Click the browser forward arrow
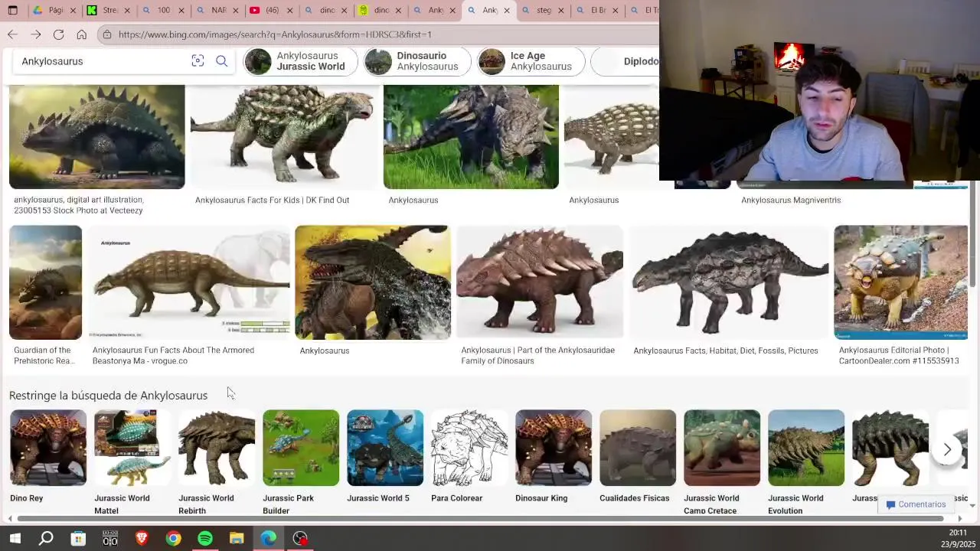 point(35,34)
